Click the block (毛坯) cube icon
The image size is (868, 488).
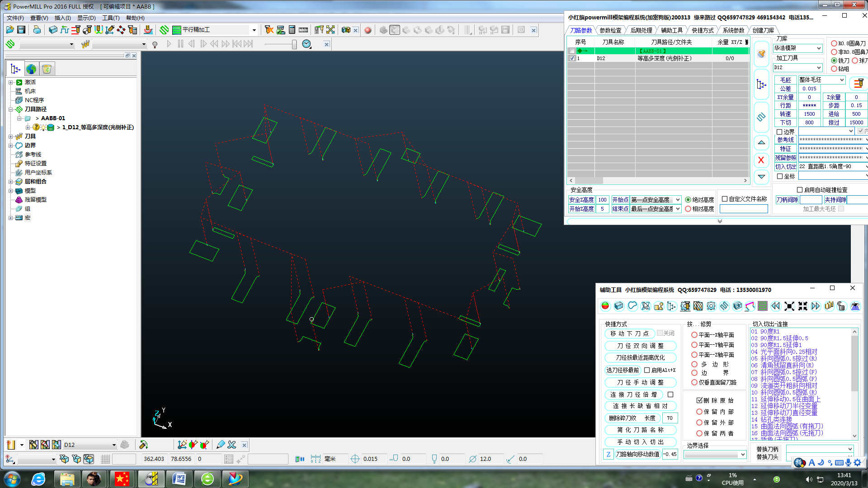point(53,30)
